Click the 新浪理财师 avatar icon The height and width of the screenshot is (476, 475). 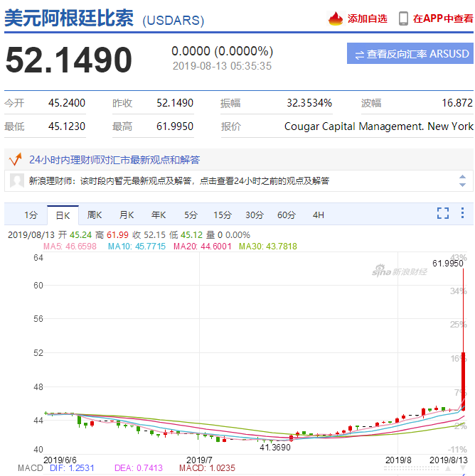click(17, 181)
